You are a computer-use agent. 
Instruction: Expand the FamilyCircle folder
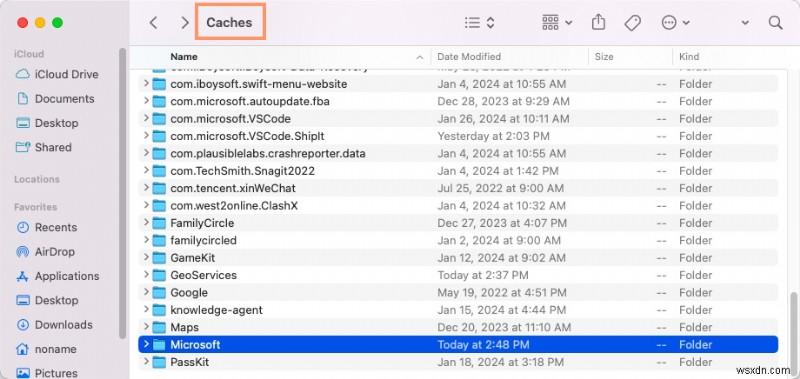click(x=146, y=223)
